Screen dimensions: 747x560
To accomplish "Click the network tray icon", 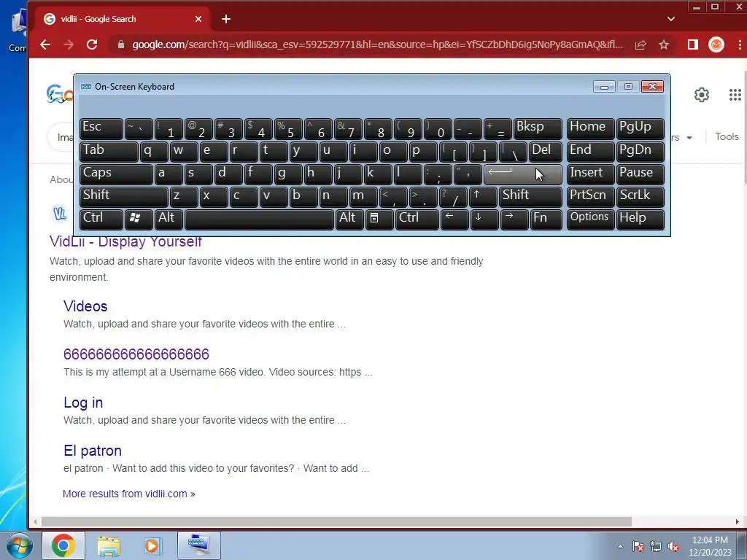I will coord(656,547).
